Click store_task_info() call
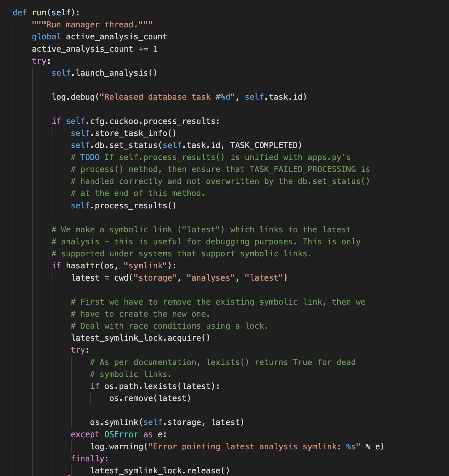This screenshot has width=449, height=476. [x=123, y=133]
